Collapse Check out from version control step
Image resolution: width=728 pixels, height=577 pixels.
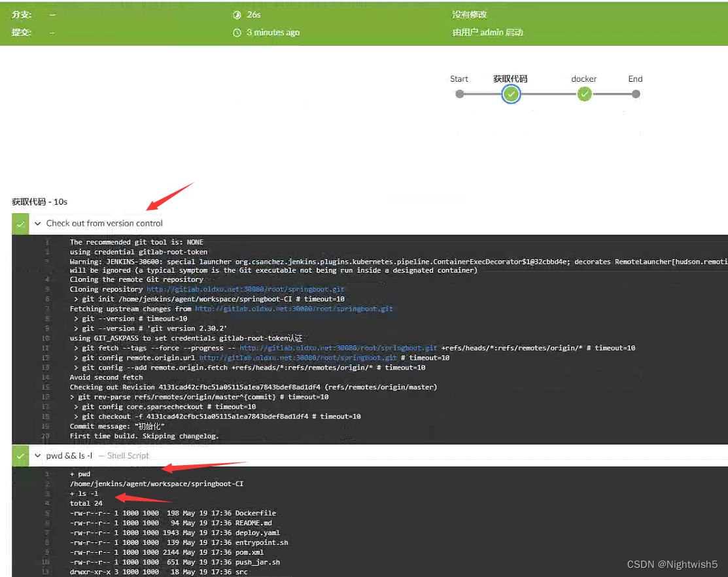(37, 224)
